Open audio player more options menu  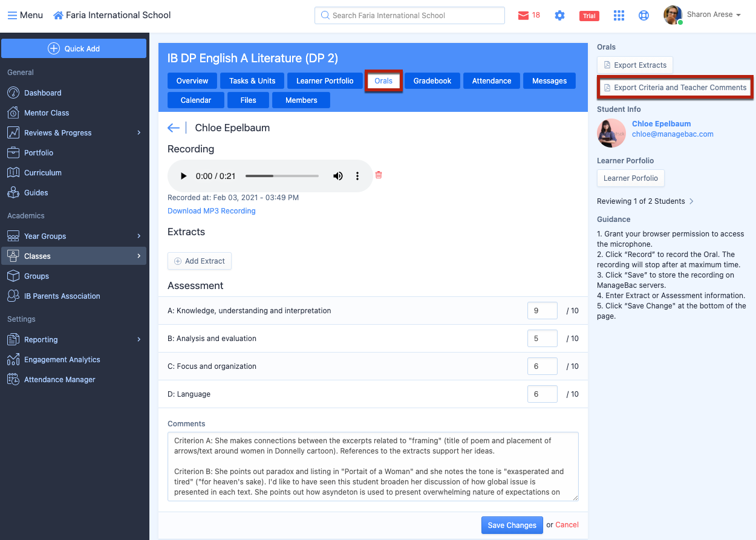point(357,176)
